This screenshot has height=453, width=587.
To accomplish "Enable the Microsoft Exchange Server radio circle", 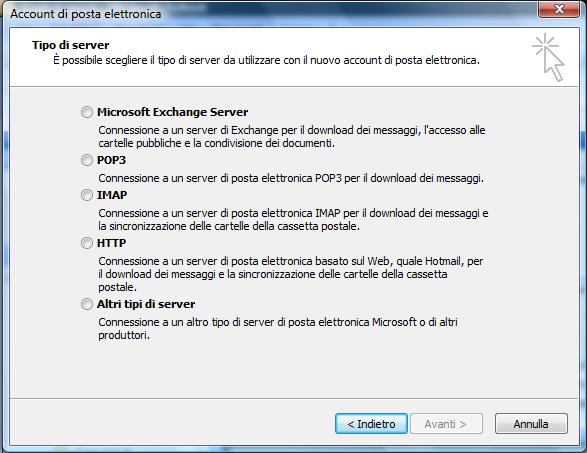I will coord(86,112).
